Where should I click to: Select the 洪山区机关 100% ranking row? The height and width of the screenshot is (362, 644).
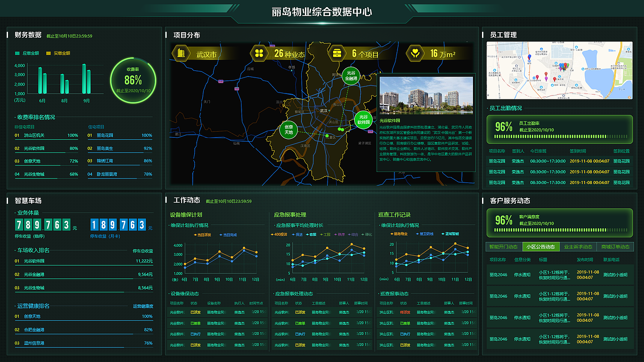46,135
